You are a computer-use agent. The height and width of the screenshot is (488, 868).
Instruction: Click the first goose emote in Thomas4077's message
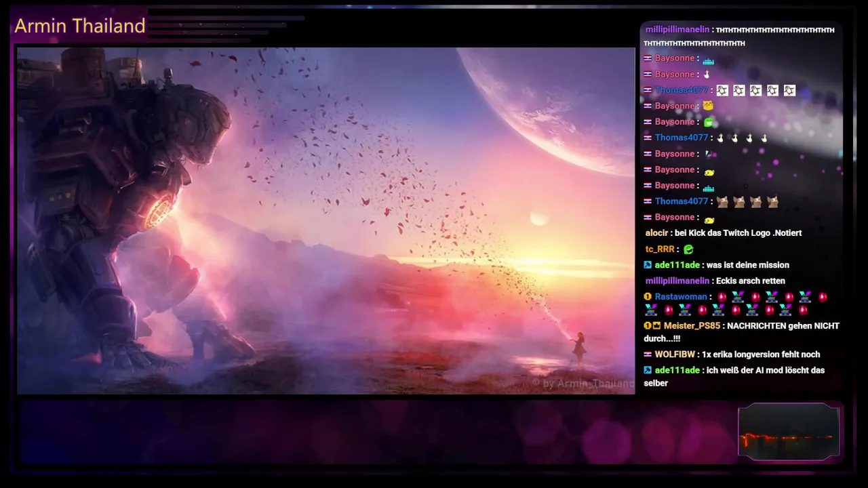pos(720,138)
